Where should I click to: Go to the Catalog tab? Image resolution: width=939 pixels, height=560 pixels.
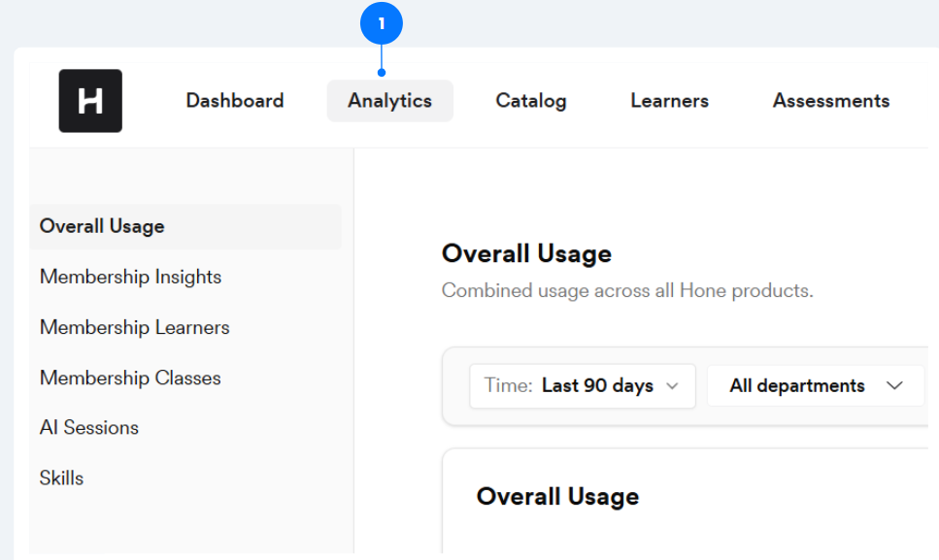click(x=531, y=101)
